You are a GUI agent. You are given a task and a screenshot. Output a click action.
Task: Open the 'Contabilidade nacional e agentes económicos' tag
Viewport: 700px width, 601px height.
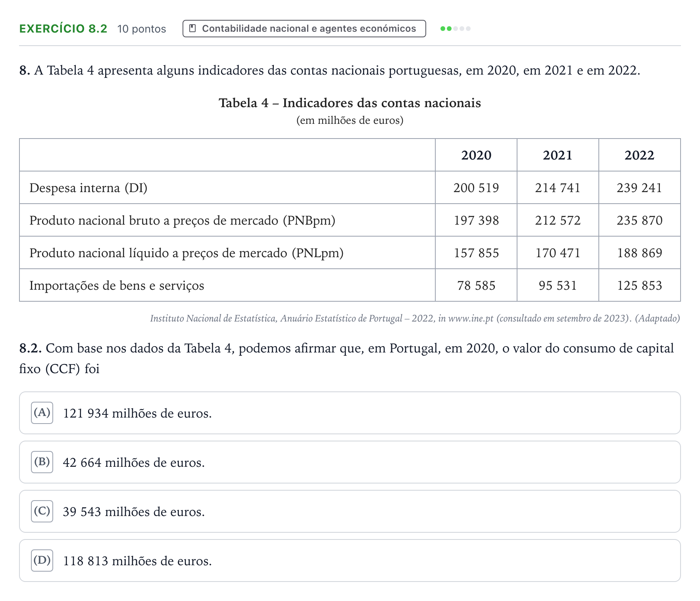304,29
